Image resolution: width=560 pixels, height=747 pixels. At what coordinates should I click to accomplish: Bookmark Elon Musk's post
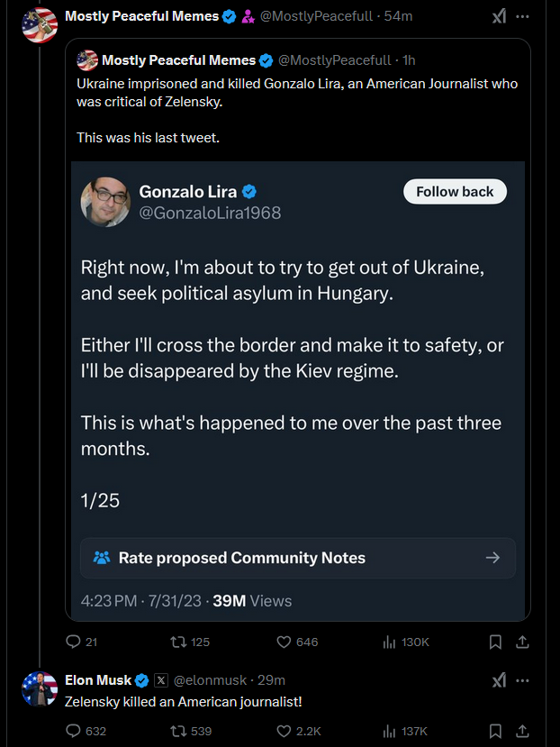point(495,731)
